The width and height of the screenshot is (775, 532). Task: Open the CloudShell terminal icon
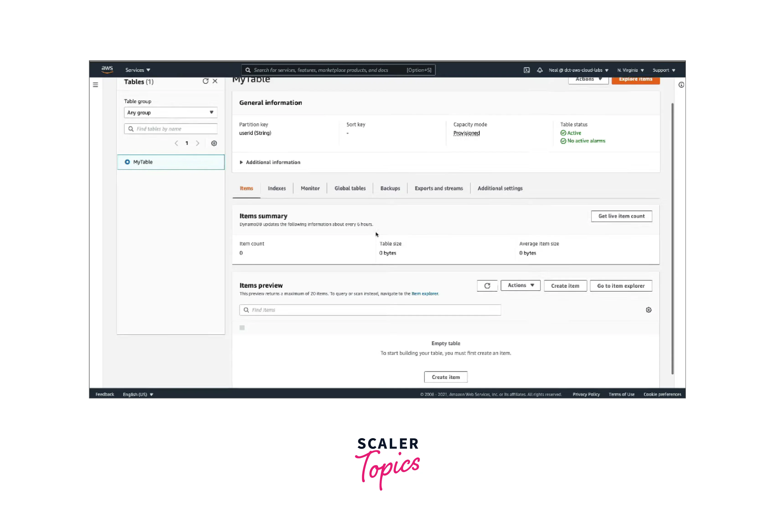point(527,70)
